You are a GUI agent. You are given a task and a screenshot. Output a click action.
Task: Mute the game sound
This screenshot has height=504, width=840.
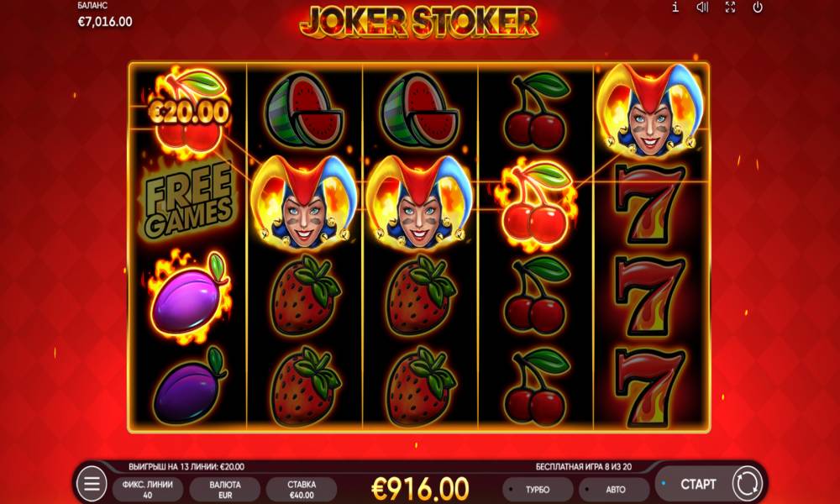[702, 8]
